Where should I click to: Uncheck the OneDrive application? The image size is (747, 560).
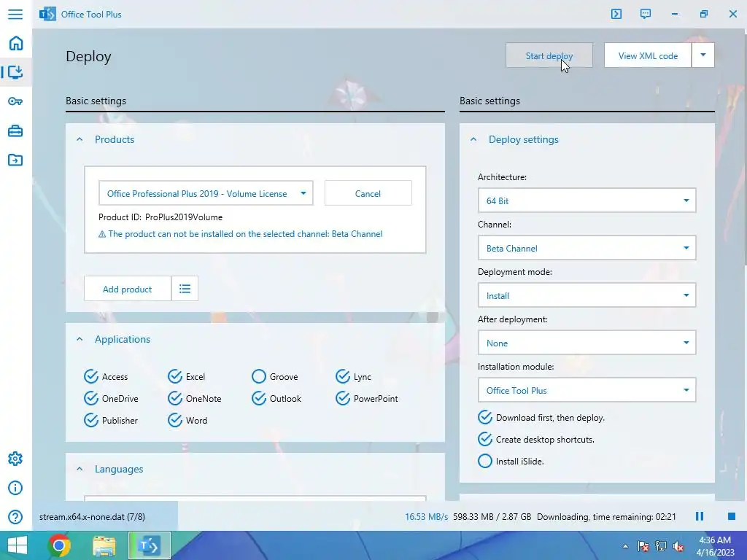[x=111, y=399]
